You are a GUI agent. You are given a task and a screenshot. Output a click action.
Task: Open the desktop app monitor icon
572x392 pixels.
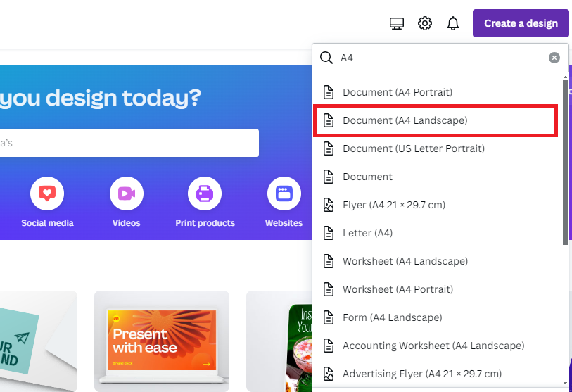coord(397,23)
